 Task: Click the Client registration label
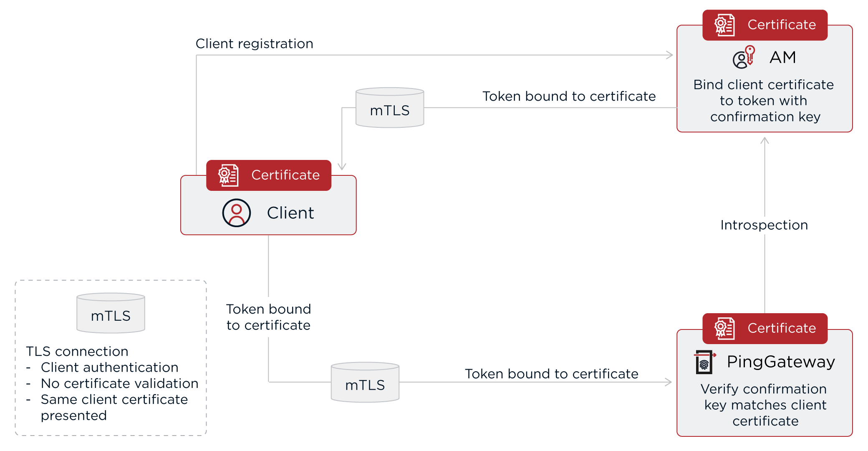point(255,43)
